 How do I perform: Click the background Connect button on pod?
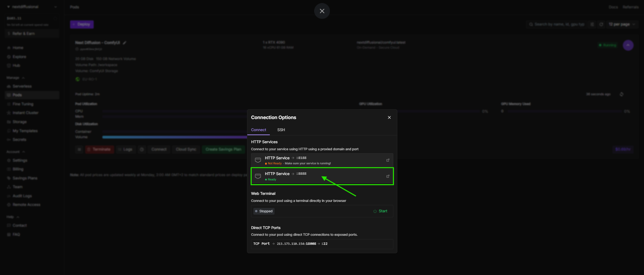[x=159, y=149]
